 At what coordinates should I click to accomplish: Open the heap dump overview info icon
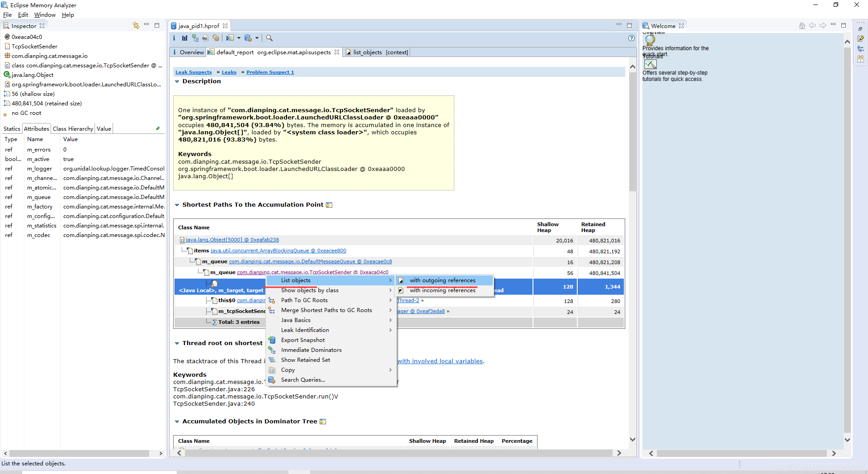[x=174, y=38]
